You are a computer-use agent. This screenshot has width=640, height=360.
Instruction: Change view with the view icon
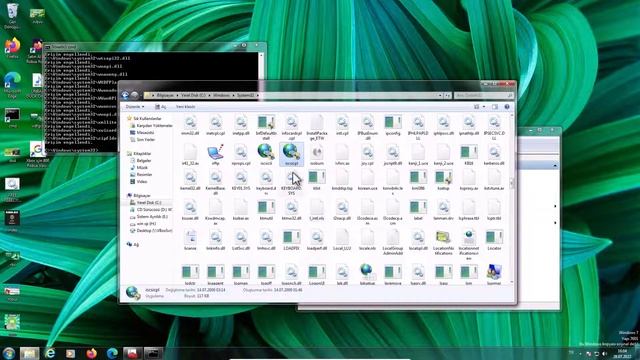[x=476, y=107]
